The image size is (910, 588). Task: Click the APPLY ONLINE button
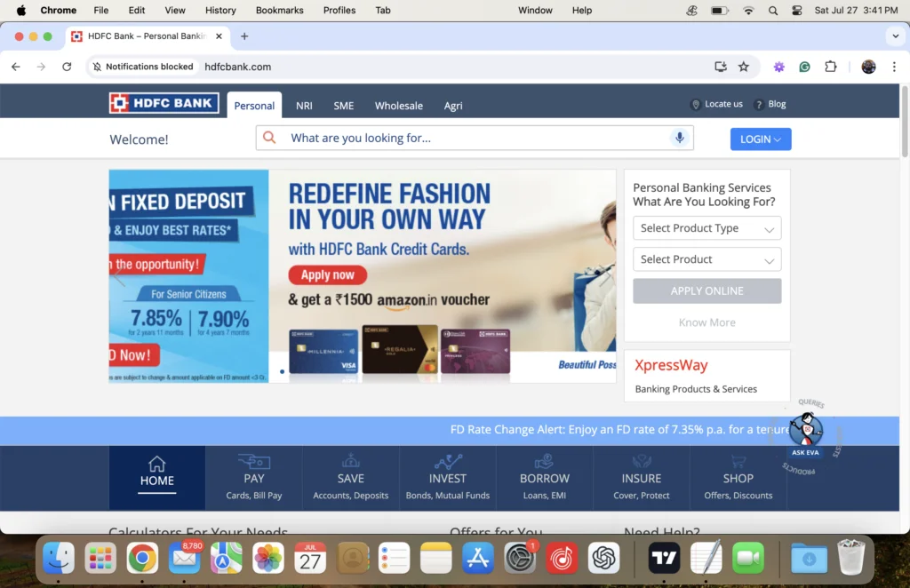[x=706, y=291]
